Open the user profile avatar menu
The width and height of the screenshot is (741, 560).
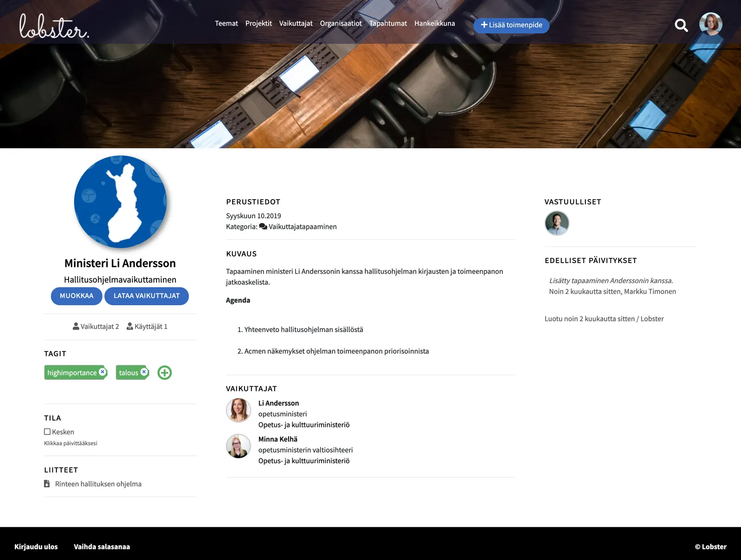[x=710, y=24]
